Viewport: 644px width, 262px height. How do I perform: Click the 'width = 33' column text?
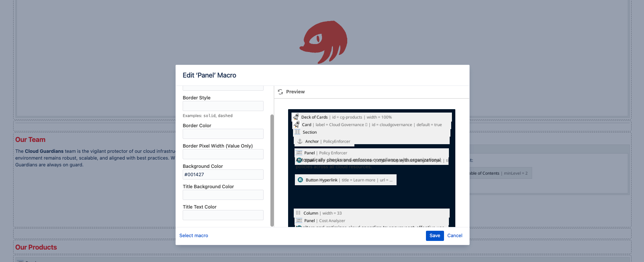[332, 213]
